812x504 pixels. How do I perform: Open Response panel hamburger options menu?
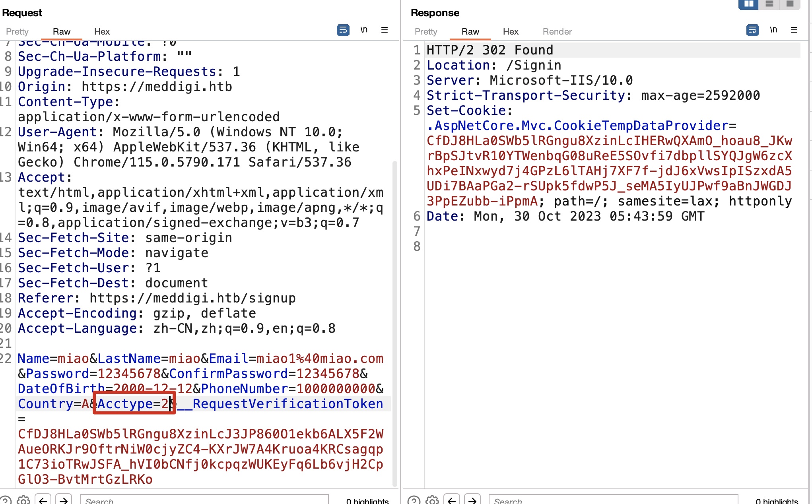pos(794,30)
